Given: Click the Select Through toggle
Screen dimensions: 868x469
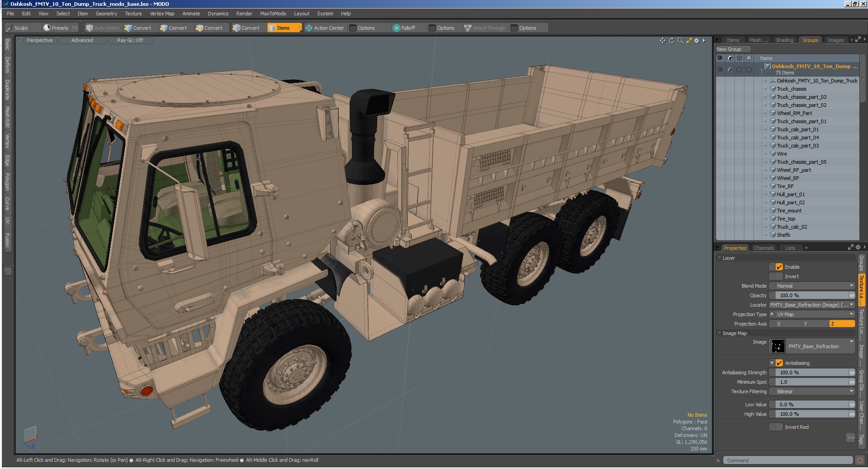Looking at the screenshot, I should click(x=485, y=28).
